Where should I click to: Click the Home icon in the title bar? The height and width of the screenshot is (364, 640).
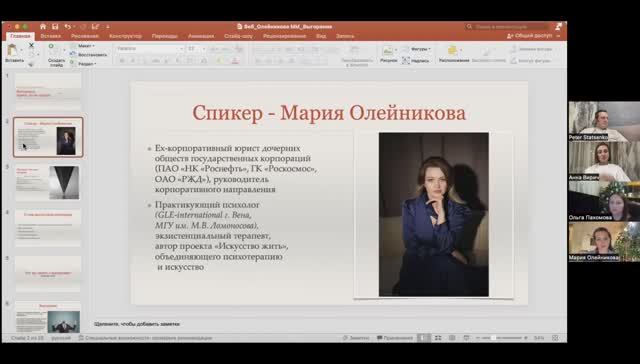(43, 27)
